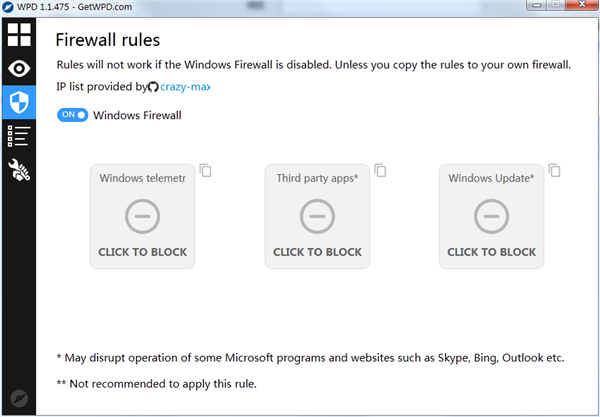Click the Windows Firewall label

[137, 115]
